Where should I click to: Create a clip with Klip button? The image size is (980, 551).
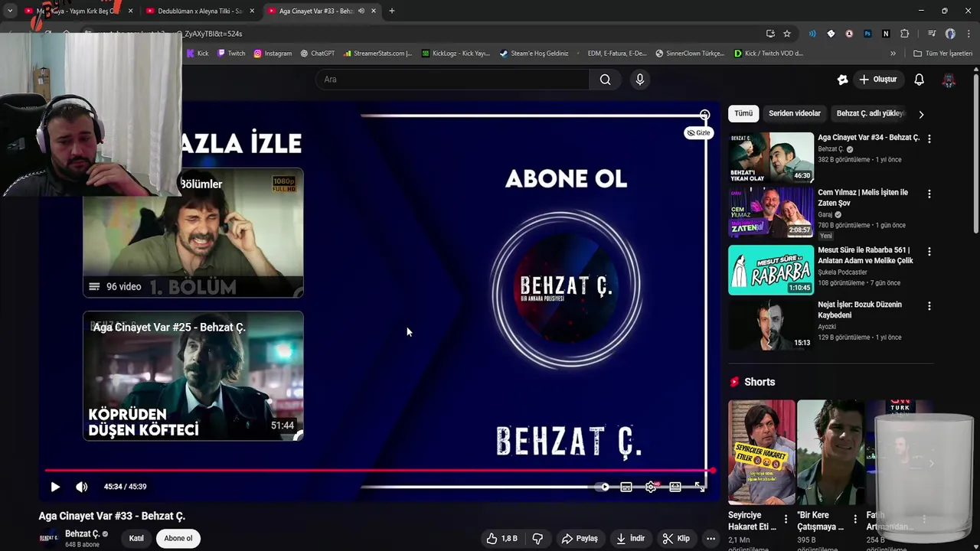click(676, 539)
